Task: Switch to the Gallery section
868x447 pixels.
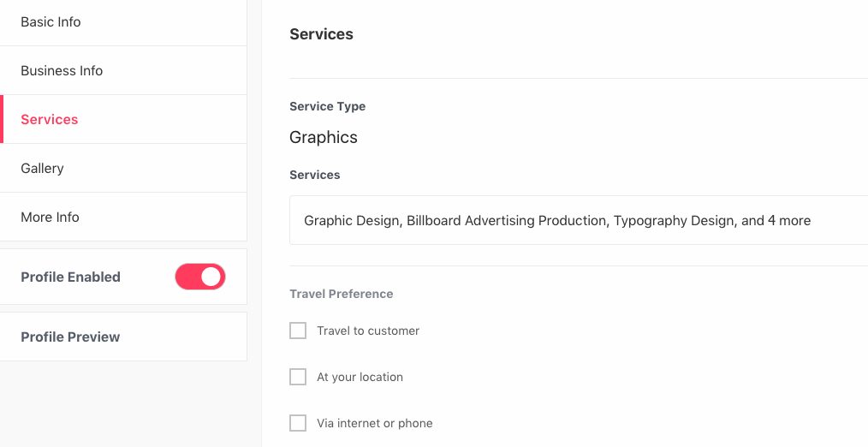Action: tap(123, 169)
